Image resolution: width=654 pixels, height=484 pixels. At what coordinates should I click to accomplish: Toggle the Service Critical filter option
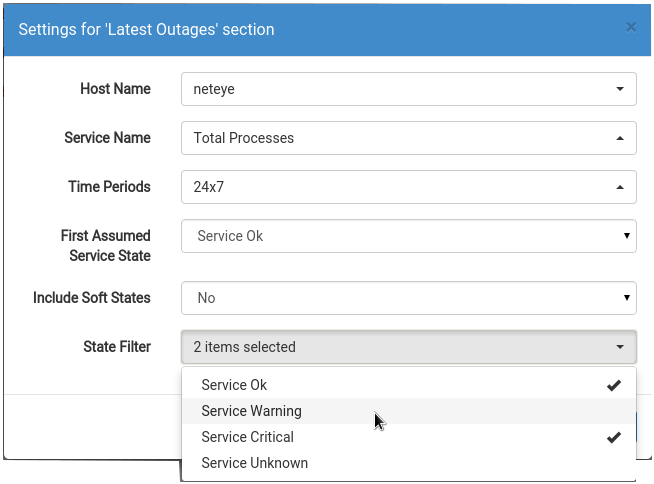[x=409, y=437]
